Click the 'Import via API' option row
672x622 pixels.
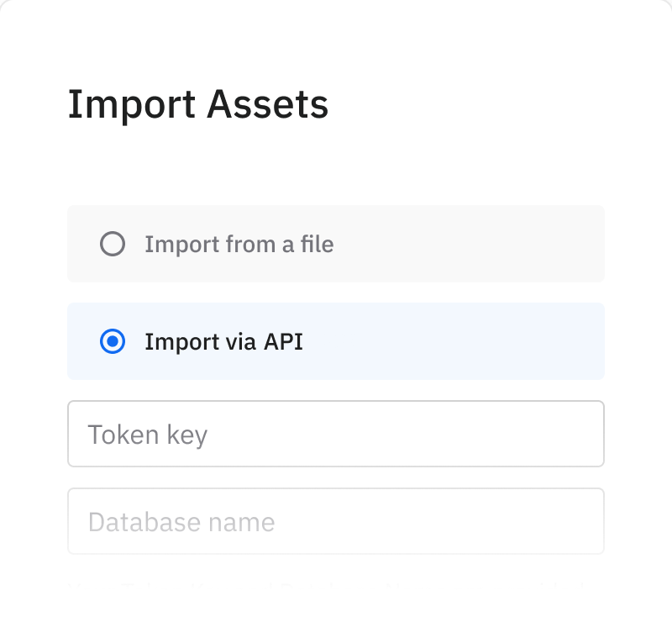(x=336, y=341)
